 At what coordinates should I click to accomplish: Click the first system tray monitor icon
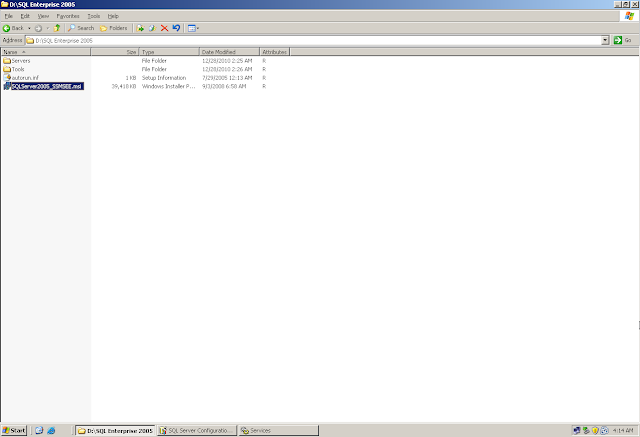(576, 430)
